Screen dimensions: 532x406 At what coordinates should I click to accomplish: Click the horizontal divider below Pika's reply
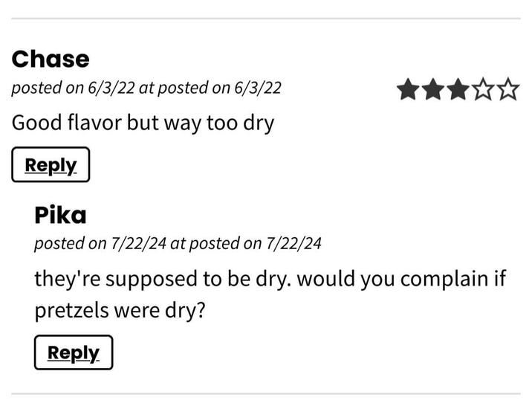coord(266,394)
